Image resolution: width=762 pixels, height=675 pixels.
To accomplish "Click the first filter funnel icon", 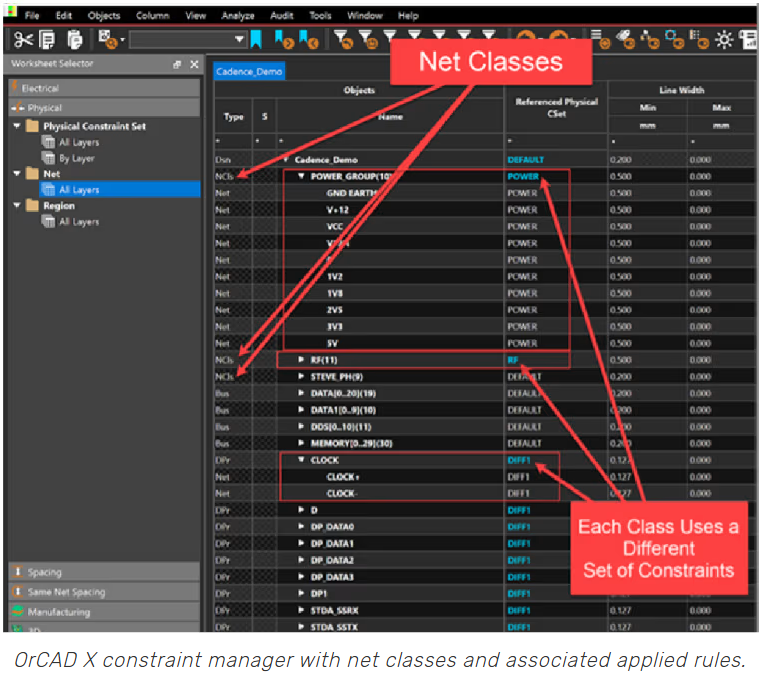I will point(344,40).
